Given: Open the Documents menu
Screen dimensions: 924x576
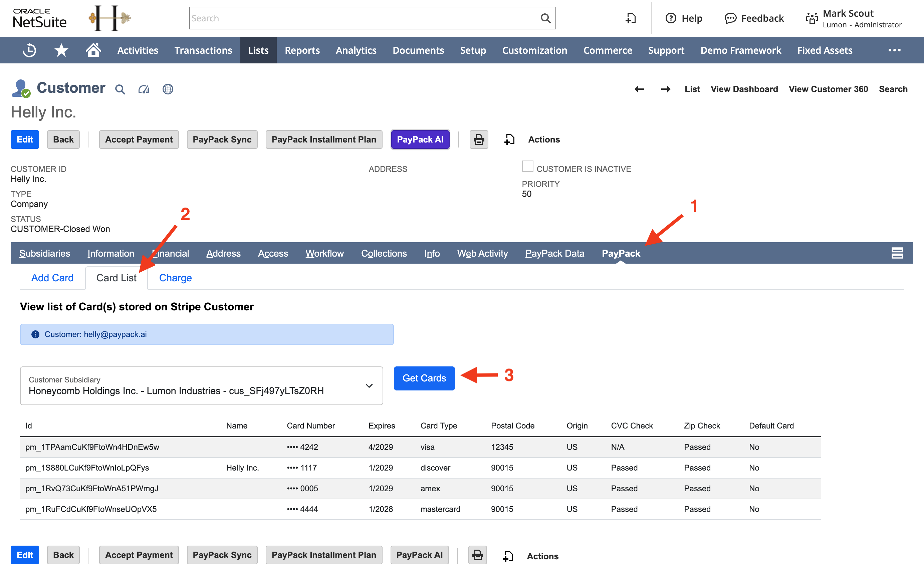Looking at the screenshot, I should coord(418,50).
